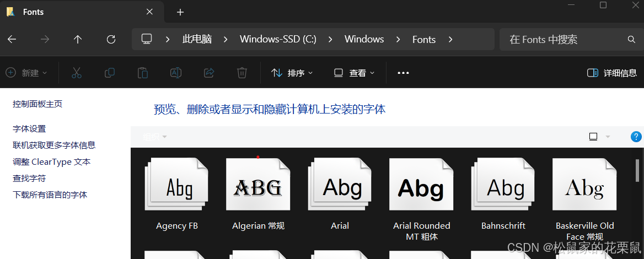Viewport: 644px width, 259px height.
Task: Click the Share icon in toolbar
Action: click(x=209, y=73)
